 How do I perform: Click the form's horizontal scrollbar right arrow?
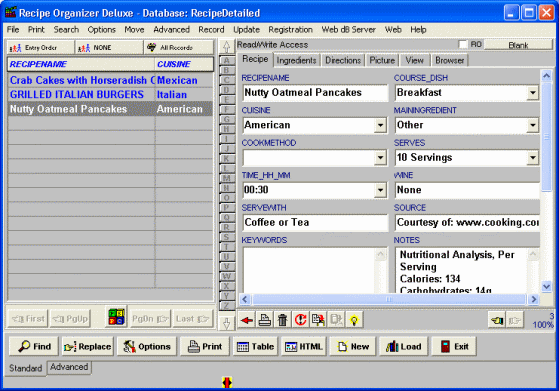point(533,299)
